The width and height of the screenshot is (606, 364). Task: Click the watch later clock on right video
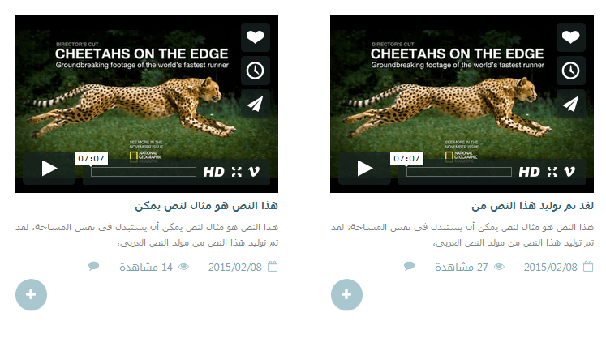click(570, 71)
